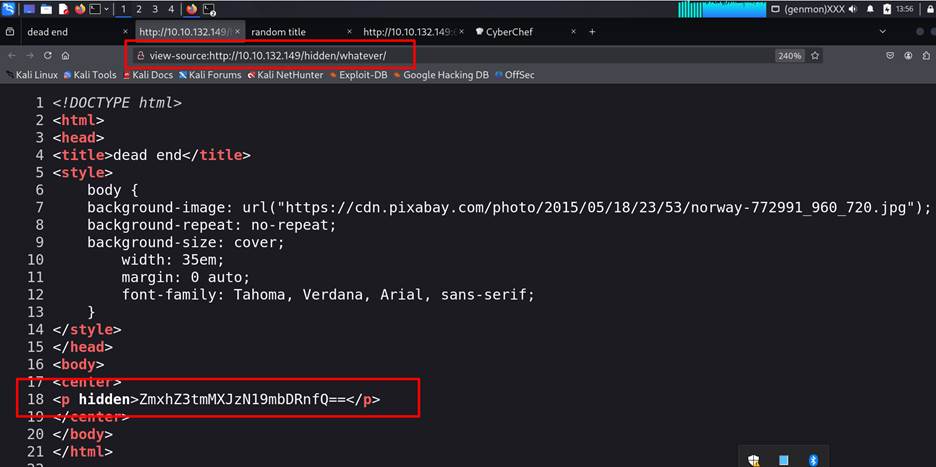The width and height of the screenshot is (936, 467).
Task: Reset the 240% zoom level indicator
Action: [789, 56]
